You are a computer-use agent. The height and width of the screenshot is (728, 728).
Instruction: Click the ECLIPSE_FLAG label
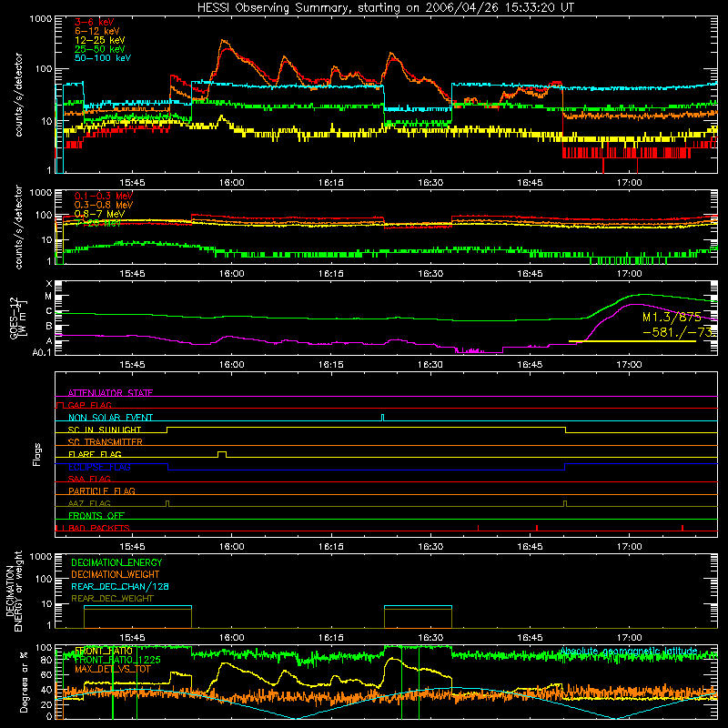point(99,467)
